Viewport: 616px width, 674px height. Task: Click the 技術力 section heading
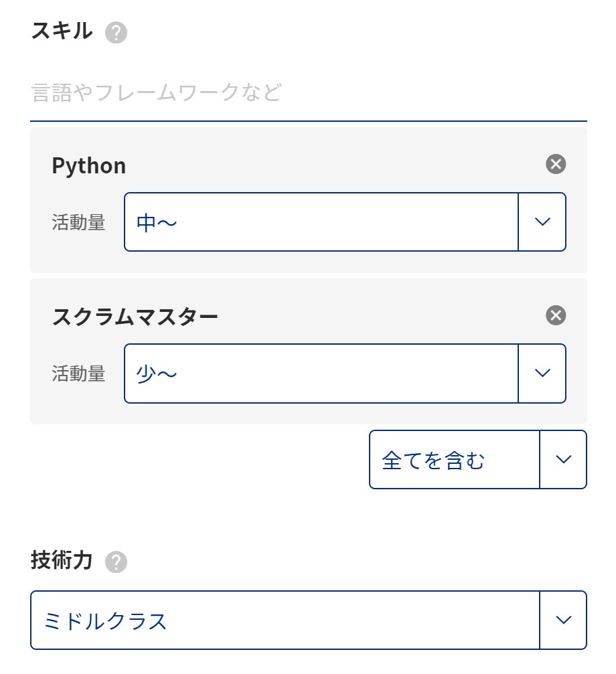click(62, 560)
